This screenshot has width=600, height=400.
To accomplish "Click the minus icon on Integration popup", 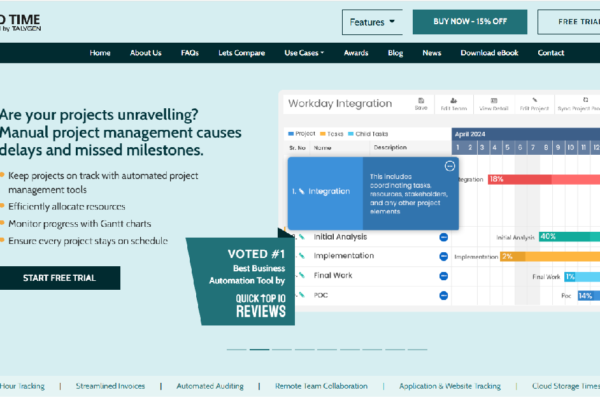I will (x=449, y=166).
